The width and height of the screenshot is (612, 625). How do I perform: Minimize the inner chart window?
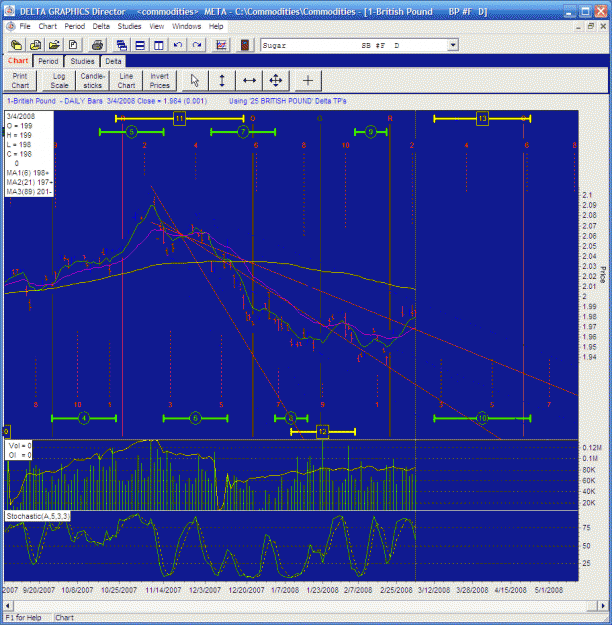pyautogui.click(x=579, y=26)
